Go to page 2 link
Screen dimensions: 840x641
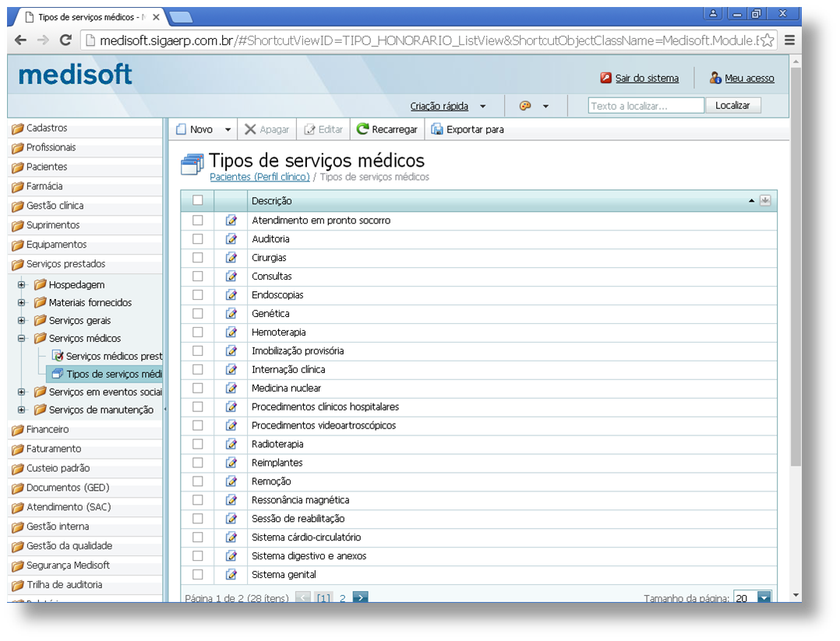pos(342,598)
